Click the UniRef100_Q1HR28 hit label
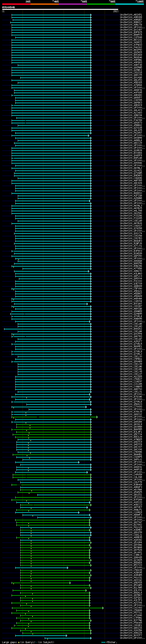 tap(131, 151)
